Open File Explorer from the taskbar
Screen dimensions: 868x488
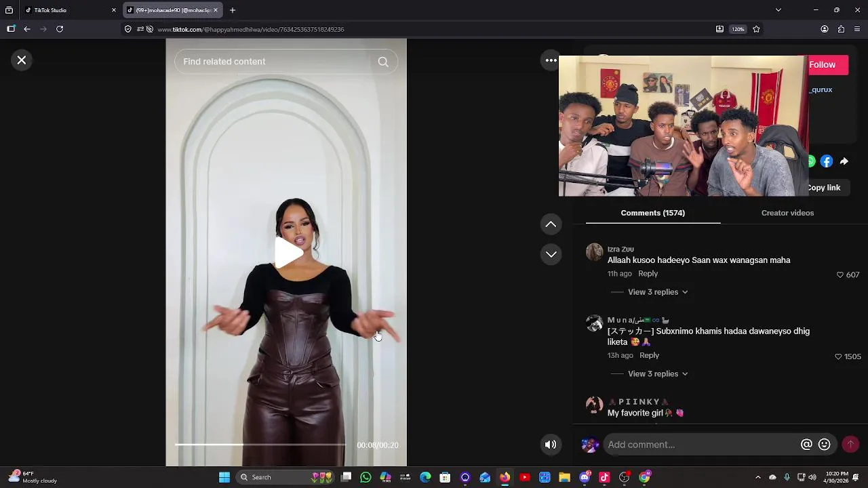click(x=564, y=477)
